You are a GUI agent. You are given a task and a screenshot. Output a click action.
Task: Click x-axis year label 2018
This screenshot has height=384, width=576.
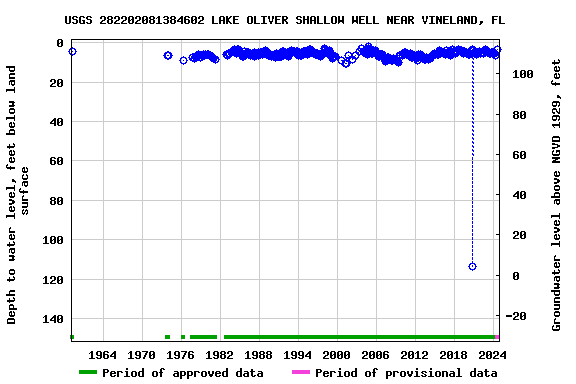pos(453,355)
